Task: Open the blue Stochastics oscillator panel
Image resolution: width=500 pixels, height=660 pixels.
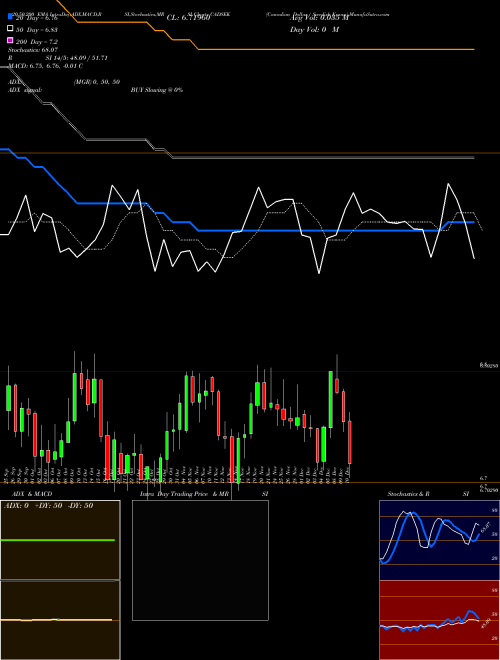Action: pos(439,540)
